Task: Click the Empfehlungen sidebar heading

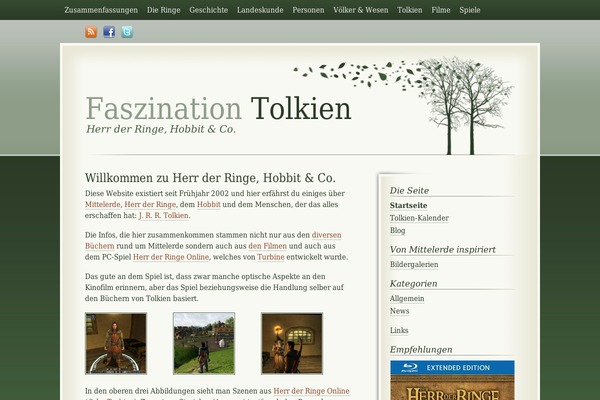Action: pyautogui.click(x=421, y=349)
